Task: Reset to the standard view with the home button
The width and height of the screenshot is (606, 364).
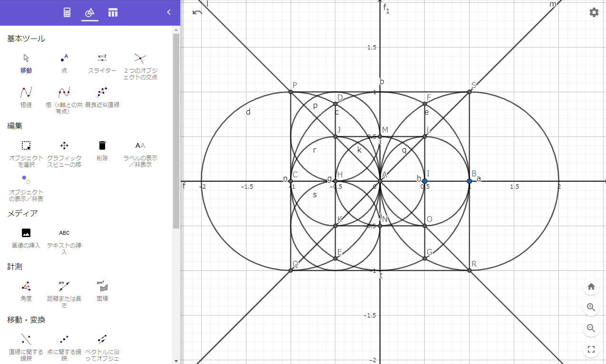Action: tap(591, 287)
